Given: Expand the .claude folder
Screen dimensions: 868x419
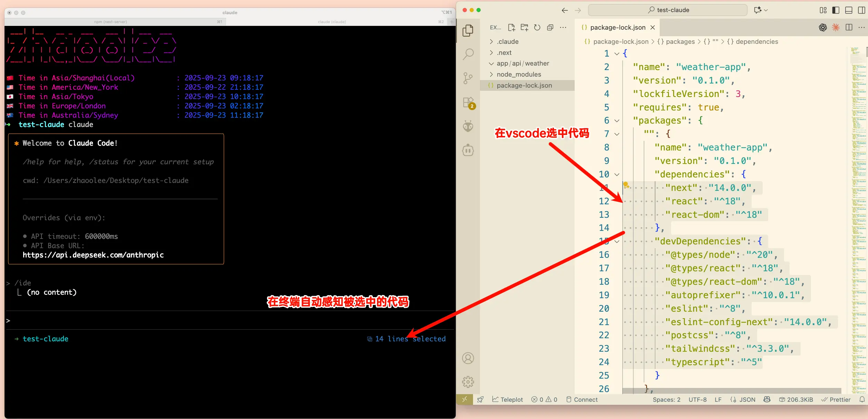Looking at the screenshot, I should [x=508, y=42].
